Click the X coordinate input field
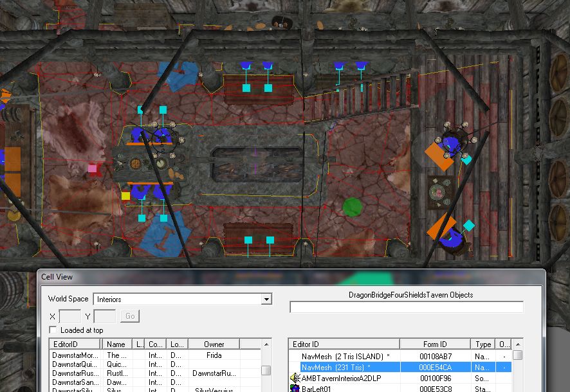This screenshot has width=570, height=392. [69, 316]
